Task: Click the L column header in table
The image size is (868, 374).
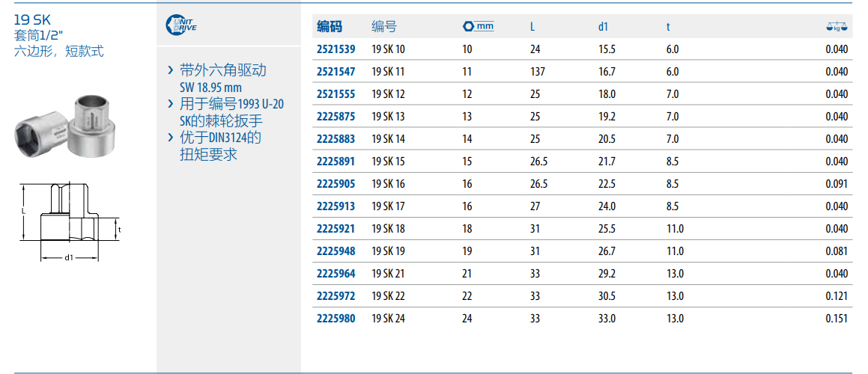Action: click(532, 27)
